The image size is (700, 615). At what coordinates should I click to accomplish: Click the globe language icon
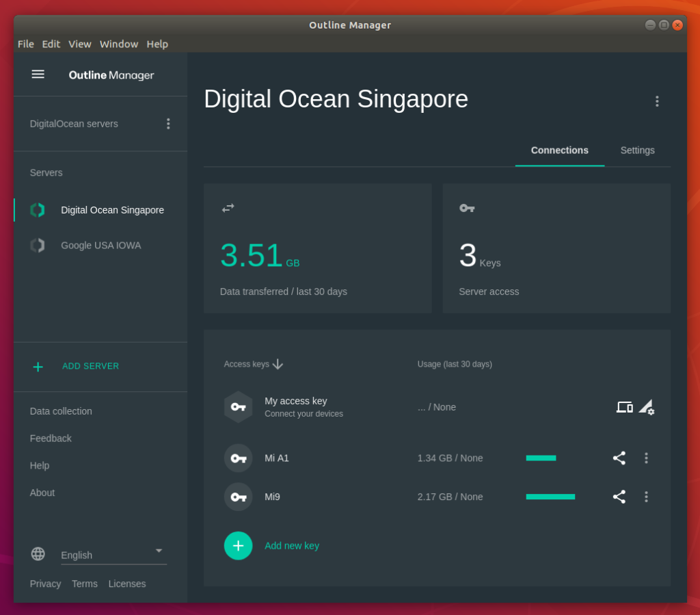point(38,554)
